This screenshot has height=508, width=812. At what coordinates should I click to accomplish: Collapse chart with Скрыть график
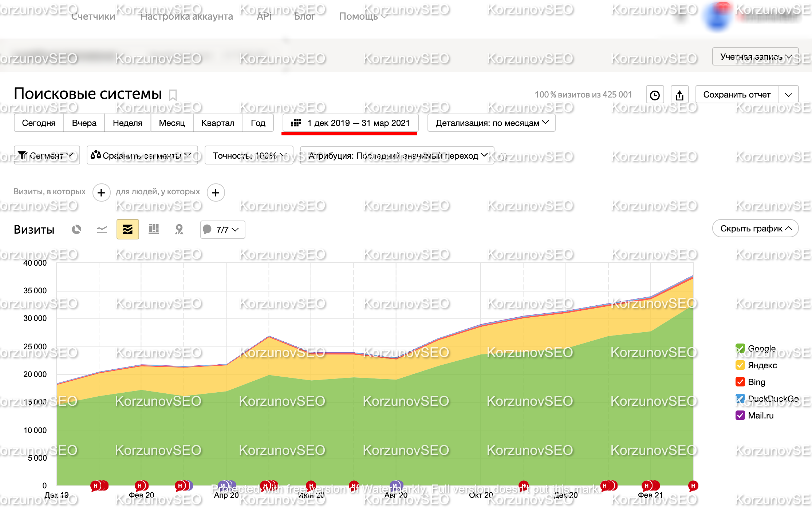[756, 229]
